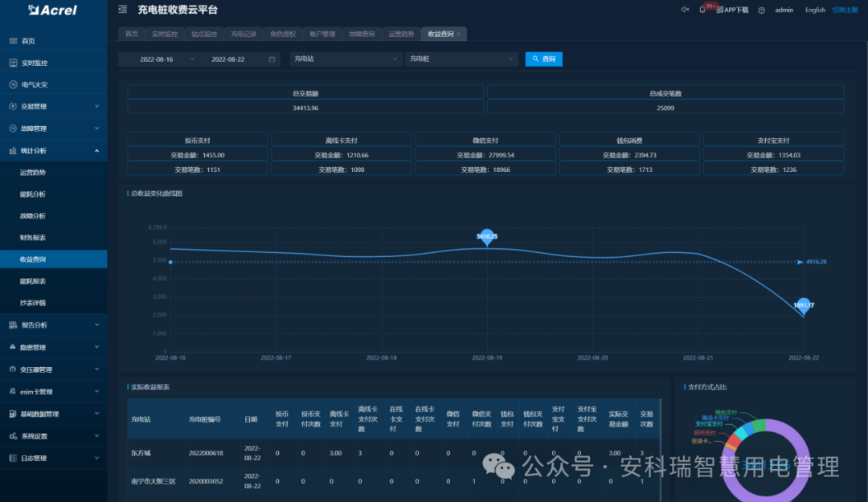Click the help question mark icon
868x502 pixels.
coord(761,10)
